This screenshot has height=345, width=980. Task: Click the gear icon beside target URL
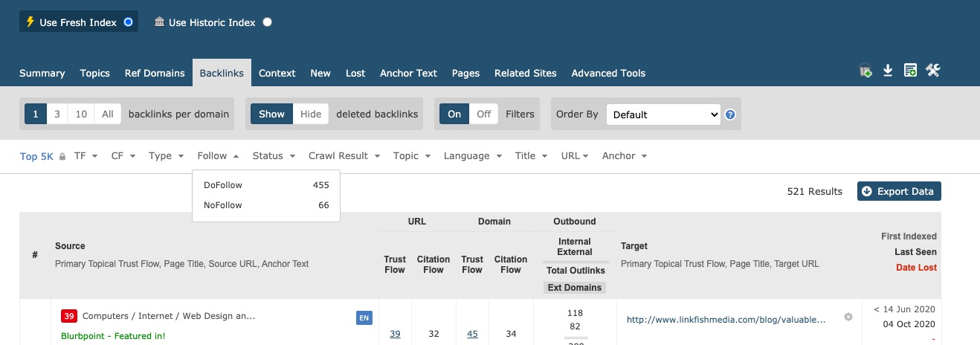(848, 317)
